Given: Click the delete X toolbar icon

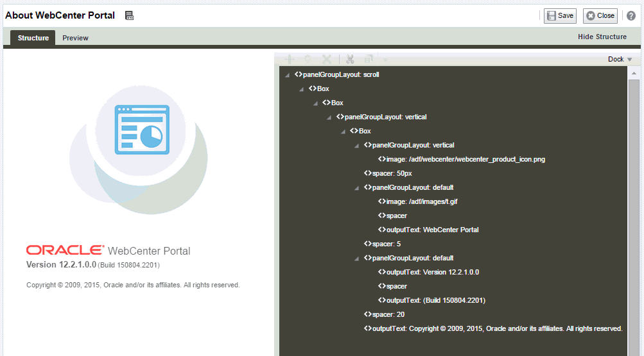Looking at the screenshot, I should (x=327, y=59).
